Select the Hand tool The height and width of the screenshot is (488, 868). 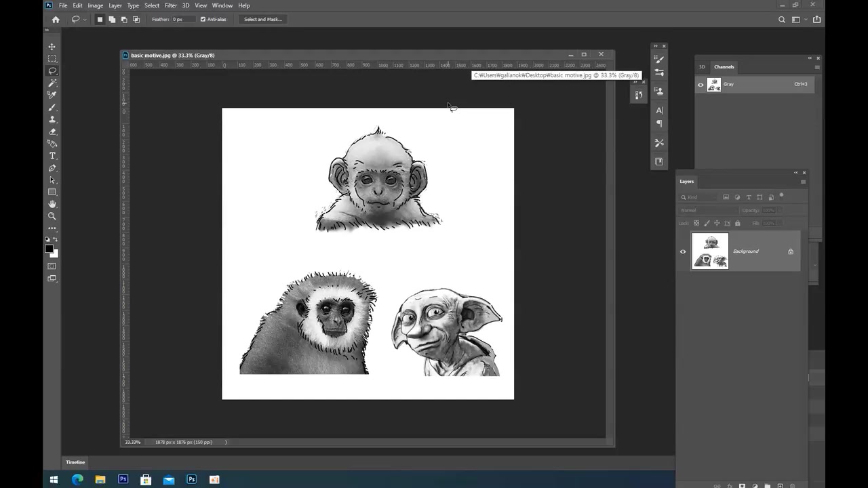click(x=52, y=204)
